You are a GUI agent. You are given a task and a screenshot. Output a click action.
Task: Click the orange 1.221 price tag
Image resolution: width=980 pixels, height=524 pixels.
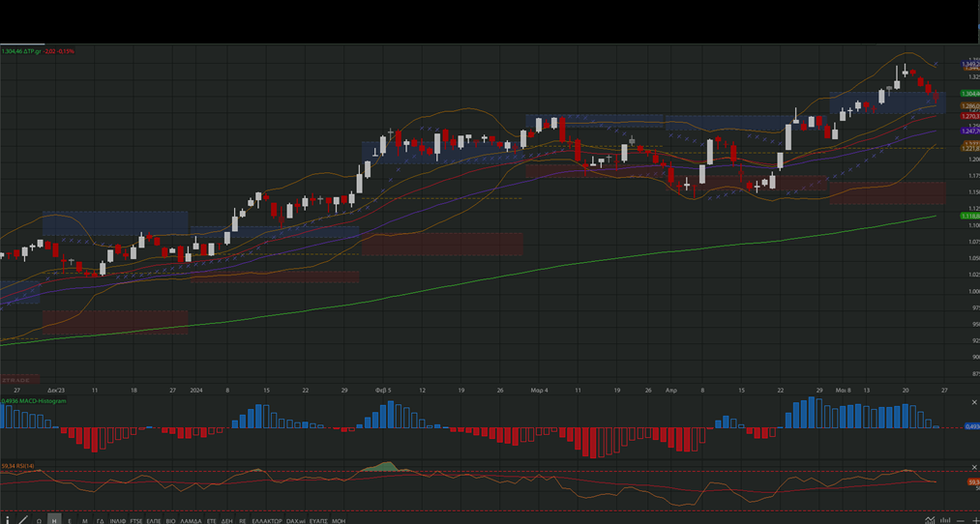coord(970,149)
